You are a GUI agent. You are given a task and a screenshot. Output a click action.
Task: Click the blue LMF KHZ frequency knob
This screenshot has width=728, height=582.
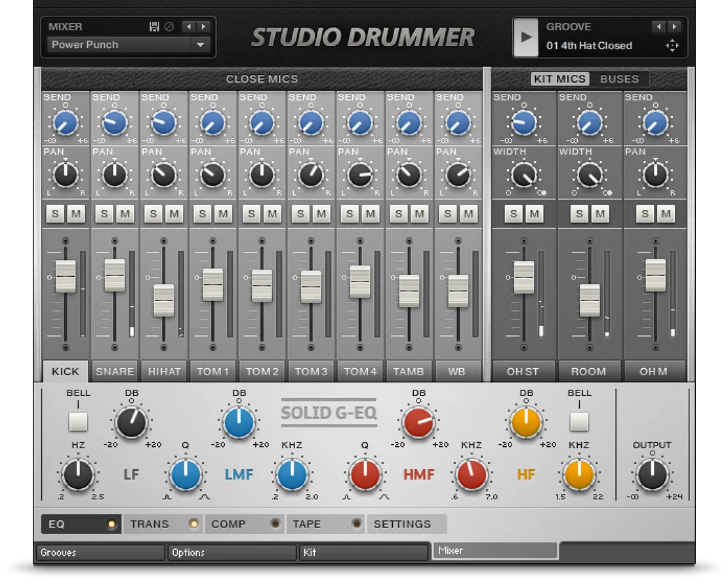coord(292,474)
